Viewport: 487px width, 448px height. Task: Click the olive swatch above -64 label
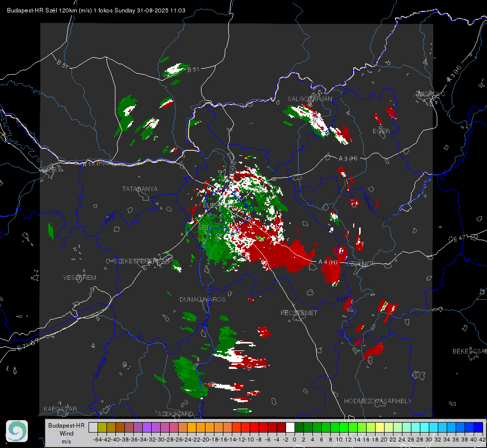(102, 427)
